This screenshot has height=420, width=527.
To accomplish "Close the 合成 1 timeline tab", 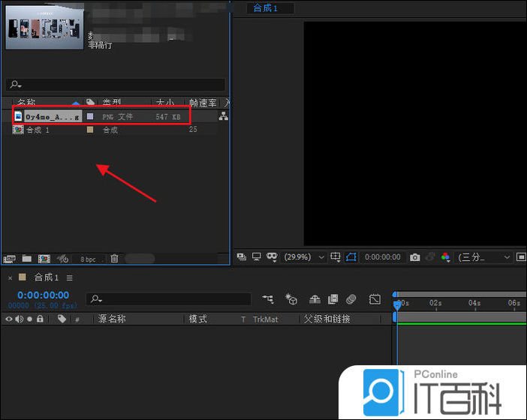I will 10,278.
